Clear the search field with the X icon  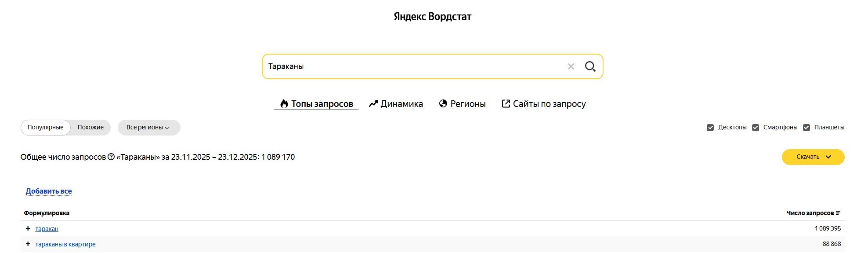click(571, 66)
